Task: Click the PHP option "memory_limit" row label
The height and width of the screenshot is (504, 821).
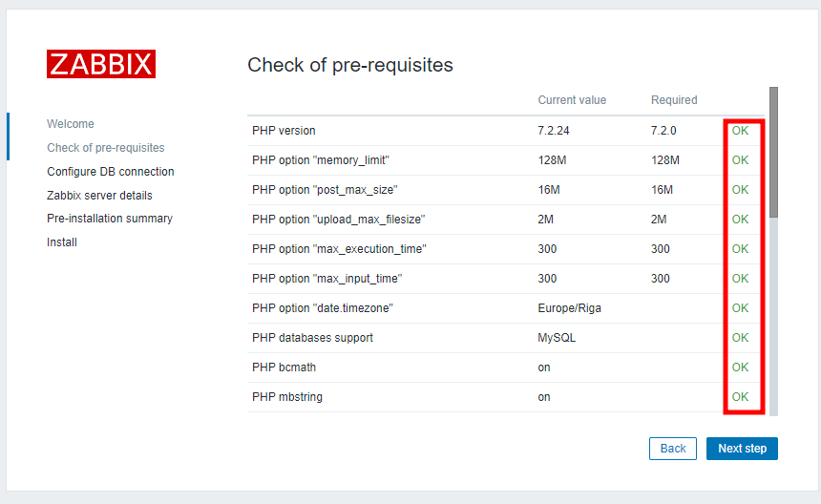Action: (321, 160)
